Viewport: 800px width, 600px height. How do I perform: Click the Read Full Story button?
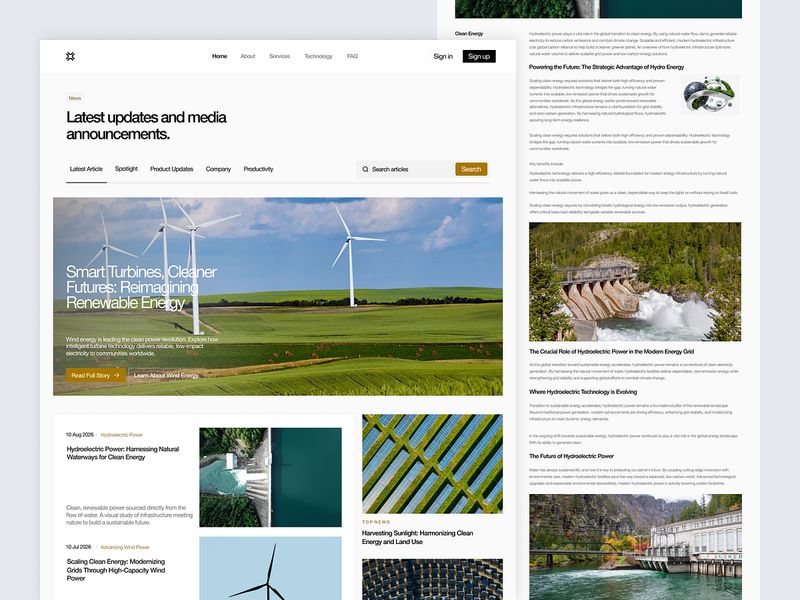tap(96, 375)
